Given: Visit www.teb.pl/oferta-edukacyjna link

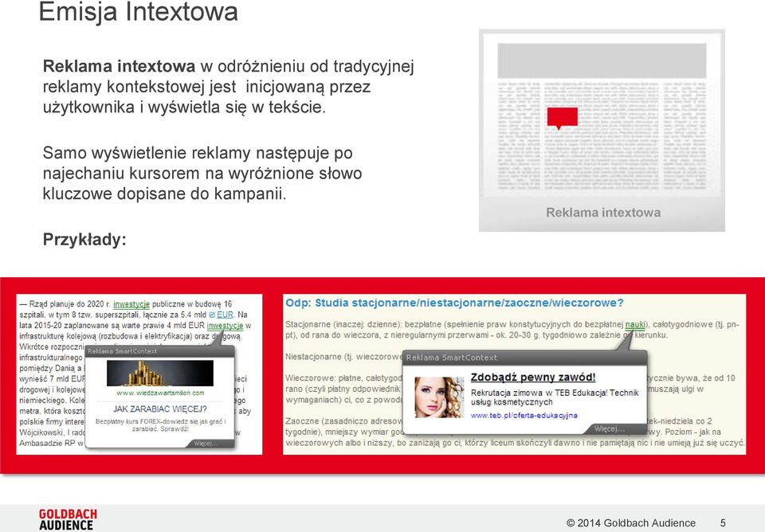Looking at the screenshot, I should 524,416.
